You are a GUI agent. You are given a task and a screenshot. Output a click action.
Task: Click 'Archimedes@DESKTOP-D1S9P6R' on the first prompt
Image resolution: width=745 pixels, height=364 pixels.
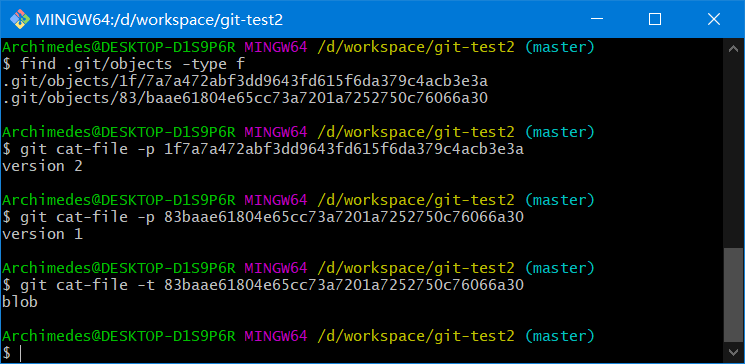(119, 47)
